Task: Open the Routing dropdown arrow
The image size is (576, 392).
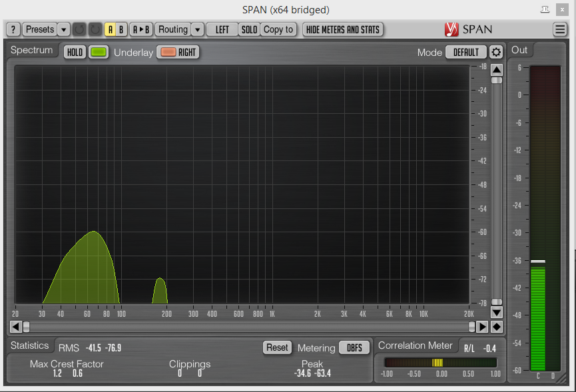Action: point(197,29)
